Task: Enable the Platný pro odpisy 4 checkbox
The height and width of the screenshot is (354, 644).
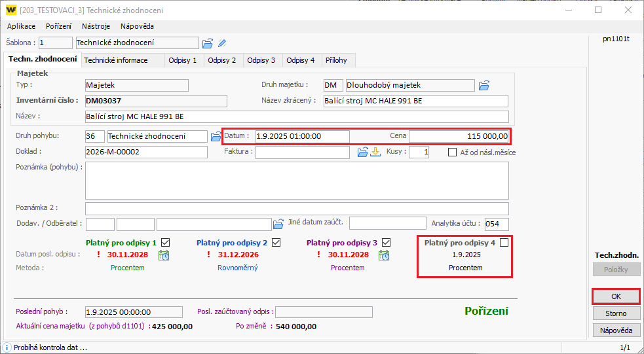Action: coord(504,242)
